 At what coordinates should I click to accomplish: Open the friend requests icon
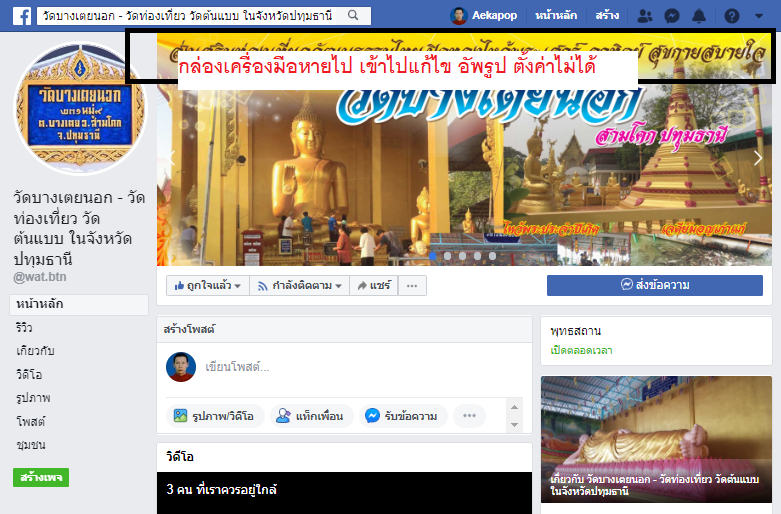[x=645, y=16]
